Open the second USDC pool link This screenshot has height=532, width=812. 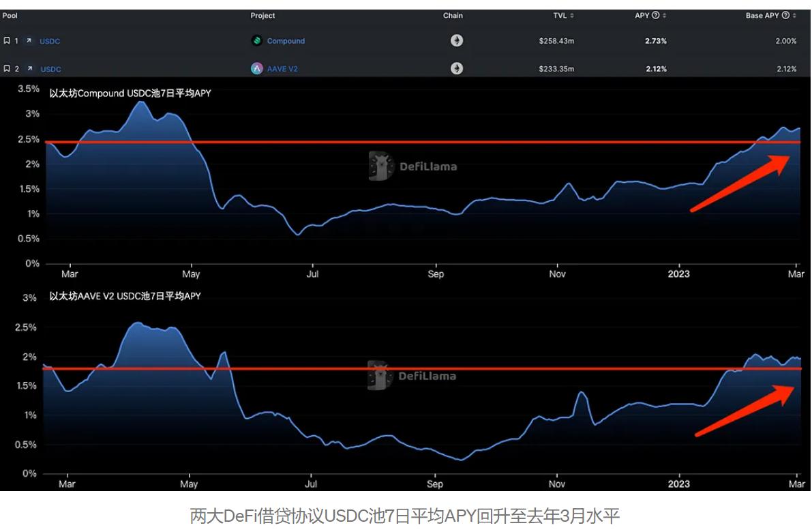[50, 70]
